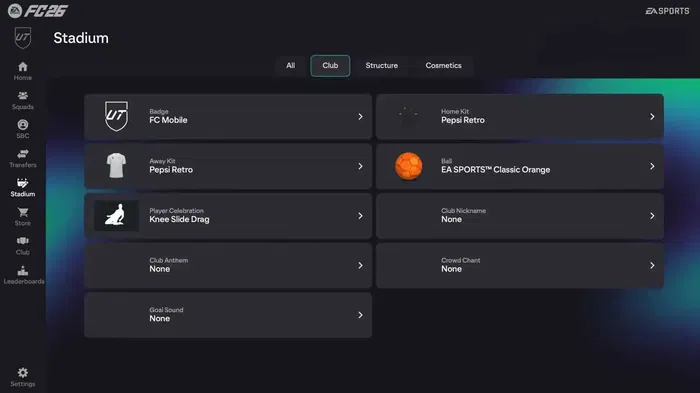
Task: Open the Club sidebar icon
Action: [x=23, y=241]
